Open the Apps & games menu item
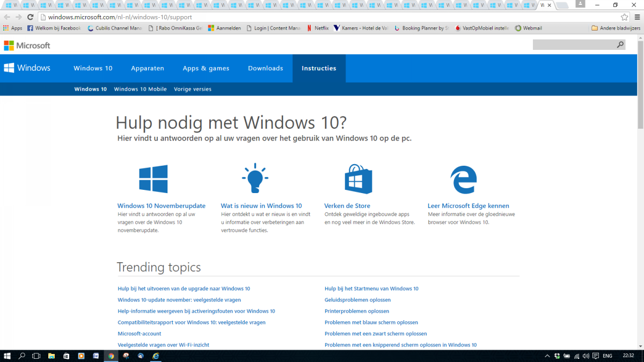The width and height of the screenshot is (644, 362). 206,69
